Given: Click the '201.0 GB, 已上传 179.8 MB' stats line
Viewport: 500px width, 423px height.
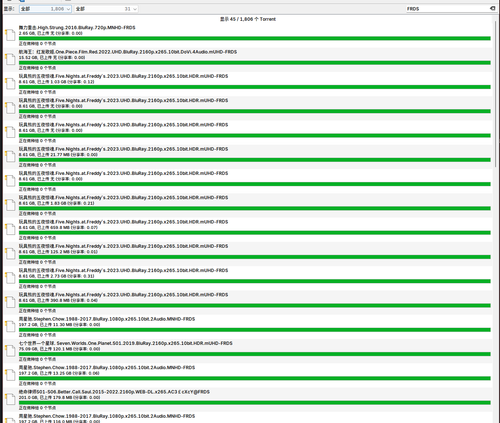Looking at the screenshot, I should pyautogui.click(x=59, y=398).
